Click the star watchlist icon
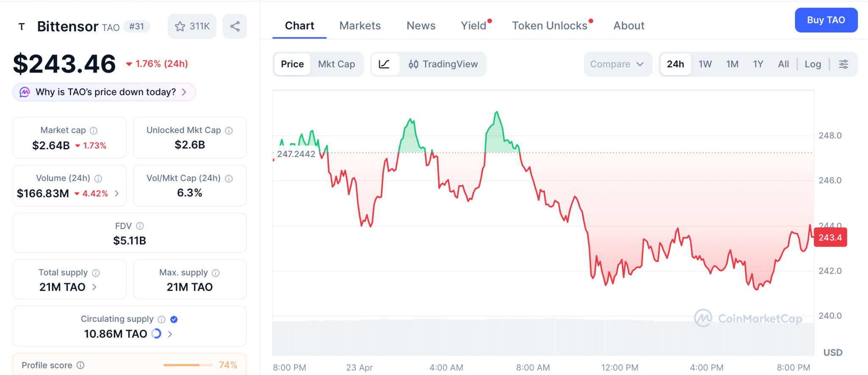Image resolution: width=868 pixels, height=375 pixels. coord(181,26)
